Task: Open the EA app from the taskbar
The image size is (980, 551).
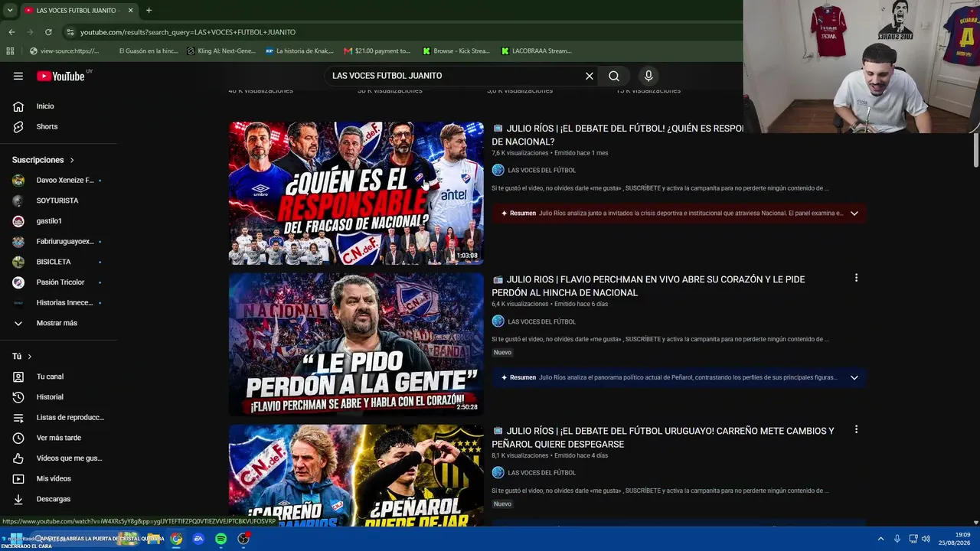Action: [198, 539]
